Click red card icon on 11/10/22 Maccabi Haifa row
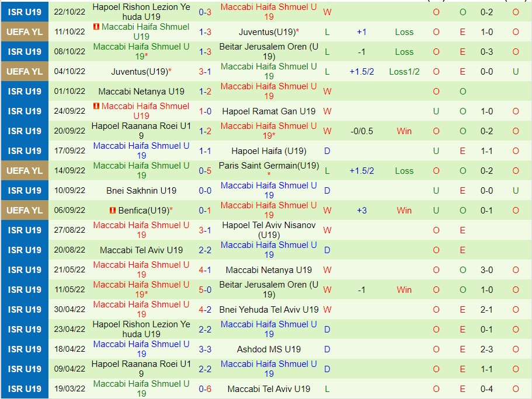Image resolution: width=532 pixels, height=399 pixels. [x=96, y=26]
